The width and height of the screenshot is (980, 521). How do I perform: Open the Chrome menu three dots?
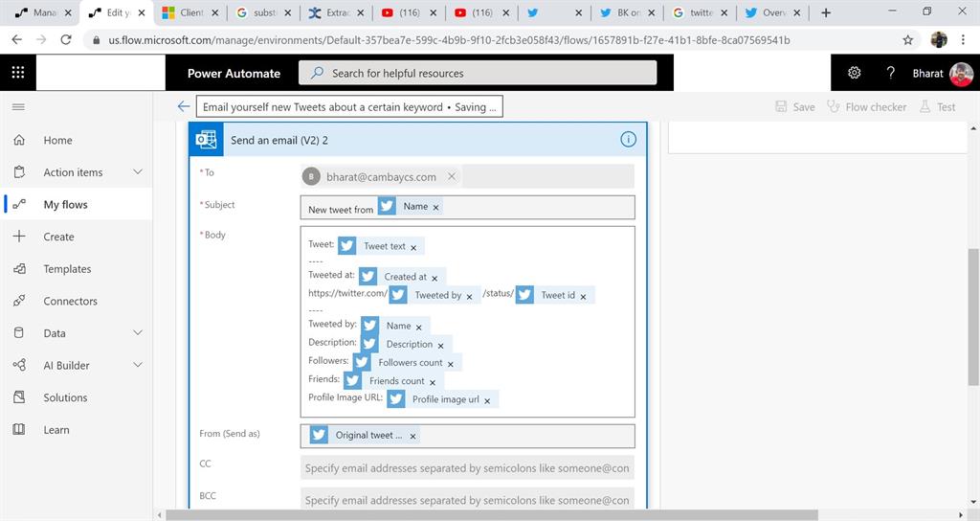click(963, 40)
